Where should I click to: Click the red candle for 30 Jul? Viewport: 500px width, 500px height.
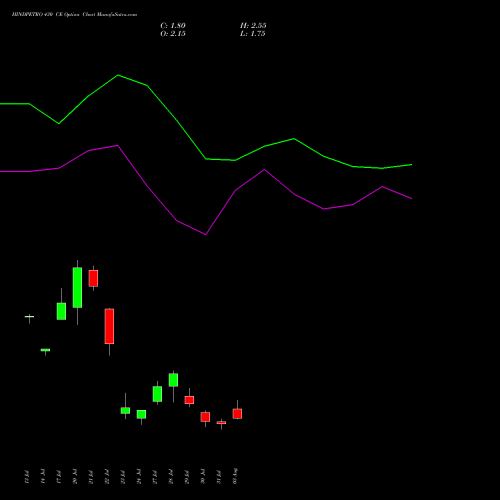[x=205, y=417]
